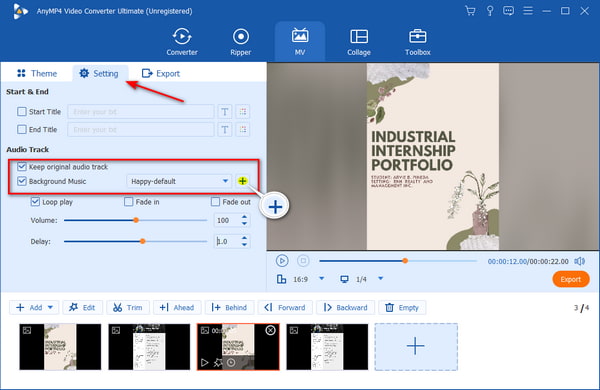The image size is (600, 390).
Task: Select the second timeline clip thumbnail
Action: pos(149,347)
